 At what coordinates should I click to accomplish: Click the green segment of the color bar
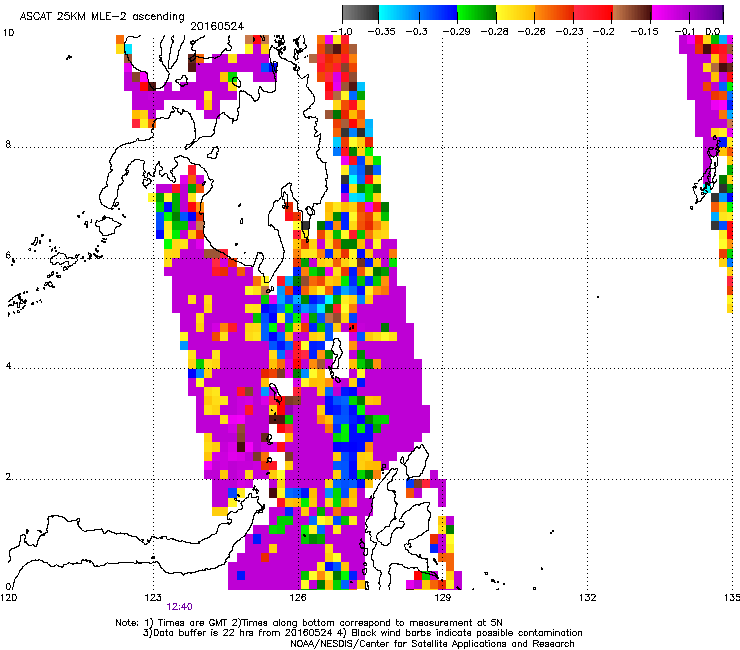476,12
